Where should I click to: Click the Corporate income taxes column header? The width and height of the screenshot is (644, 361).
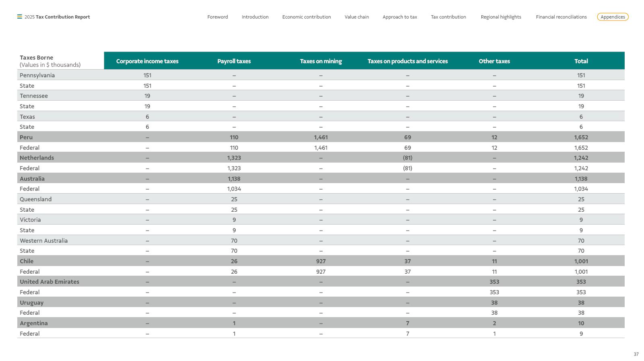[147, 61]
